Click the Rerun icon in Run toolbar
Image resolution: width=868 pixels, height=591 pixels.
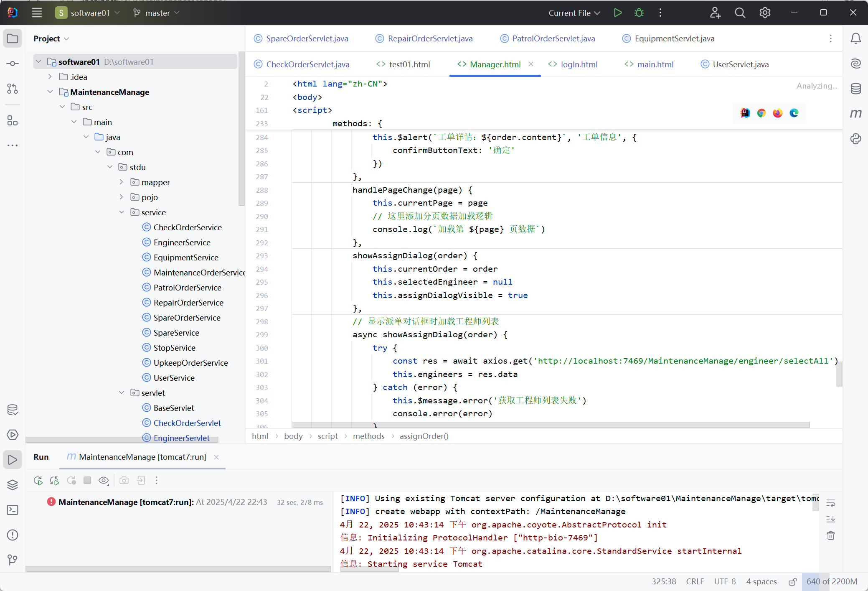pyautogui.click(x=38, y=481)
